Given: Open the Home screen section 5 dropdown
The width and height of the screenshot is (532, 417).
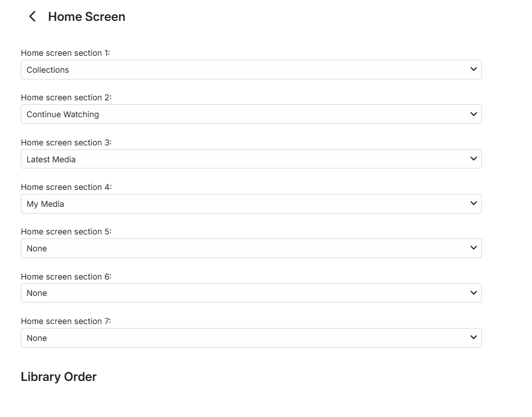Looking at the screenshot, I should (x=251, y=249).
